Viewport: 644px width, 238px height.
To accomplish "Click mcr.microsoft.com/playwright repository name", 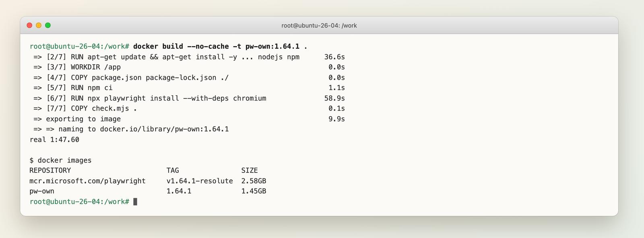I will click(x=87, y=181).
